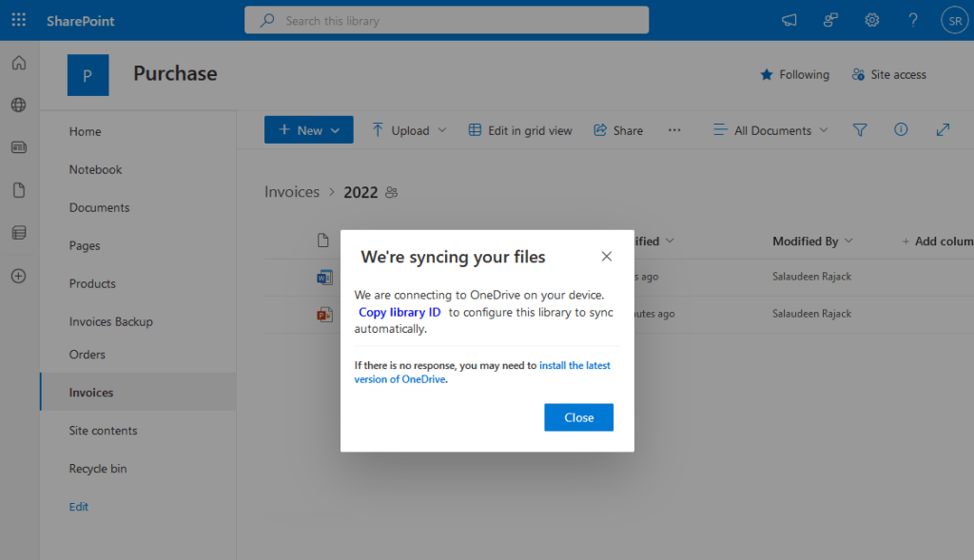
Task: Click the feedback megaphone icon
Action: point(789,19)
